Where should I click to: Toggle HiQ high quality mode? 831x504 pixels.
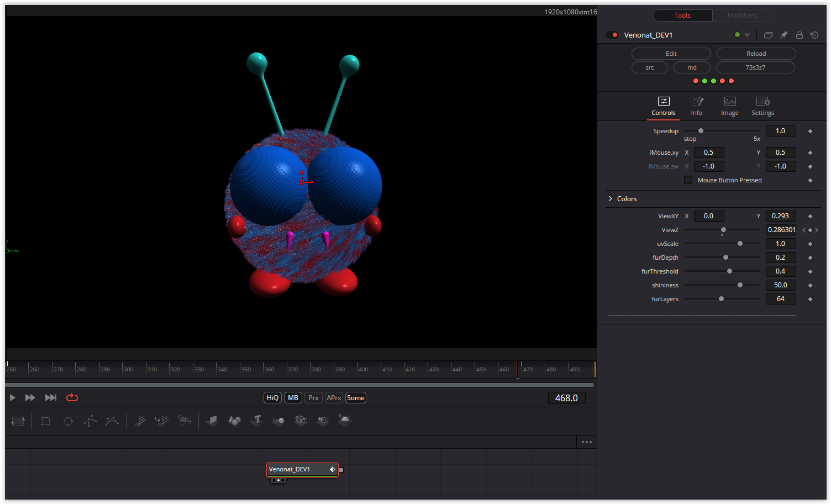pos(273,398)
